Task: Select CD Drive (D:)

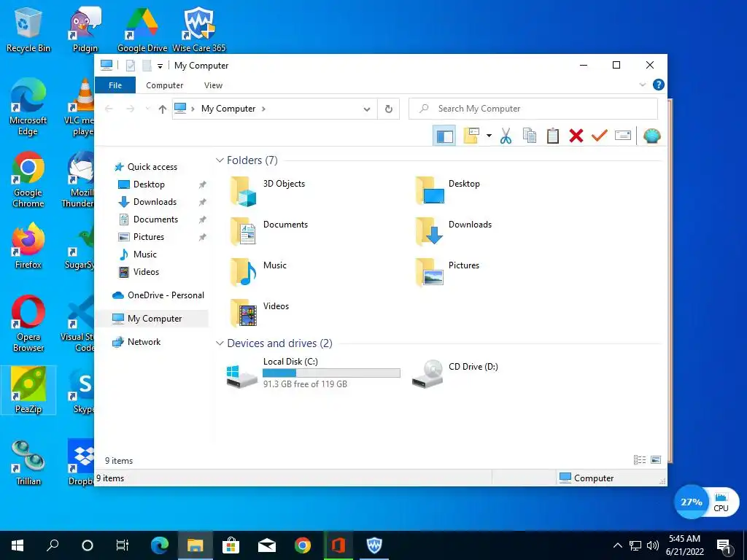Action: coord(455,373)
